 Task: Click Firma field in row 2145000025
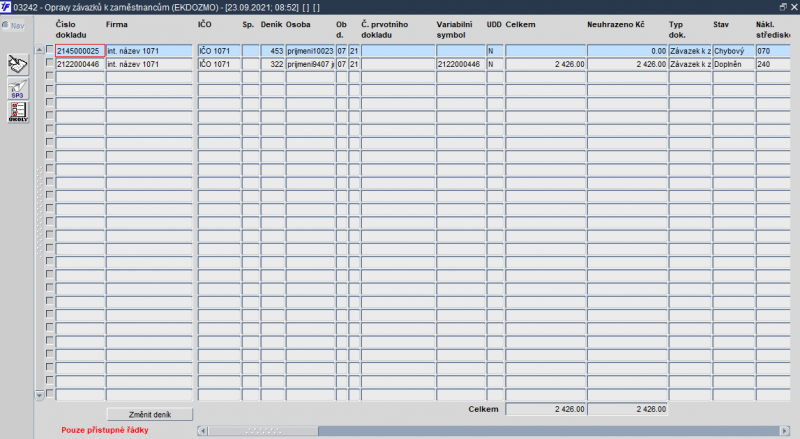pyautogui.click(x=149, y=51)
